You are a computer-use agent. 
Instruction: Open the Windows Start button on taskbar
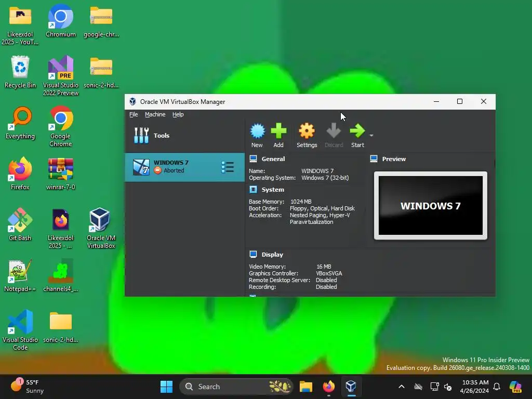click(166, 387)
